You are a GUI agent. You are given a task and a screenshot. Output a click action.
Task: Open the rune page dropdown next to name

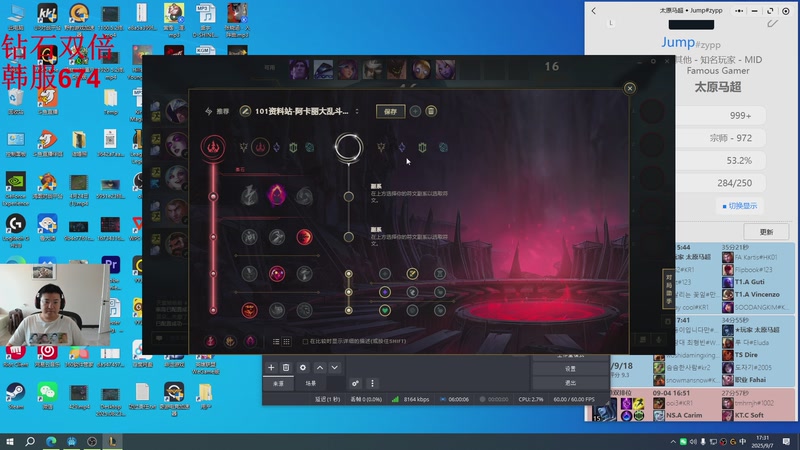click(357, 111)
